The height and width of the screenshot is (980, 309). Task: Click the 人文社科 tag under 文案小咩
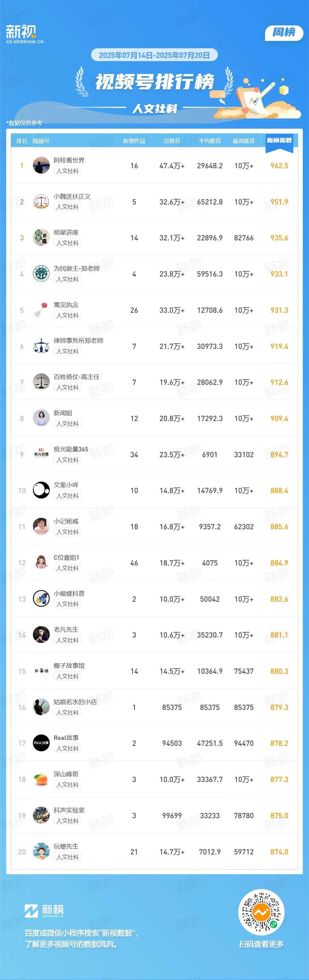click(67, 496)
